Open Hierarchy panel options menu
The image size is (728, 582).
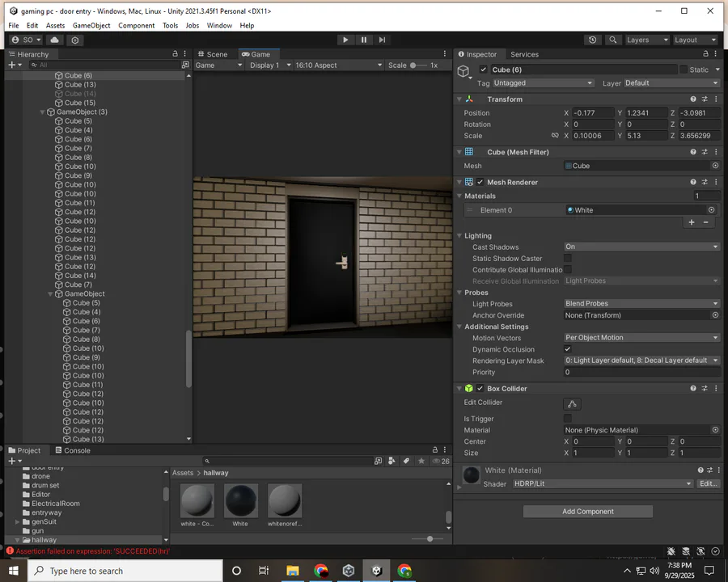click(184, 54)
